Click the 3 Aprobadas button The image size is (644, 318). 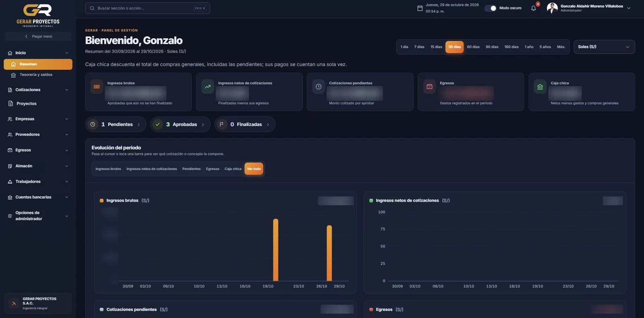tap(180, 125)
